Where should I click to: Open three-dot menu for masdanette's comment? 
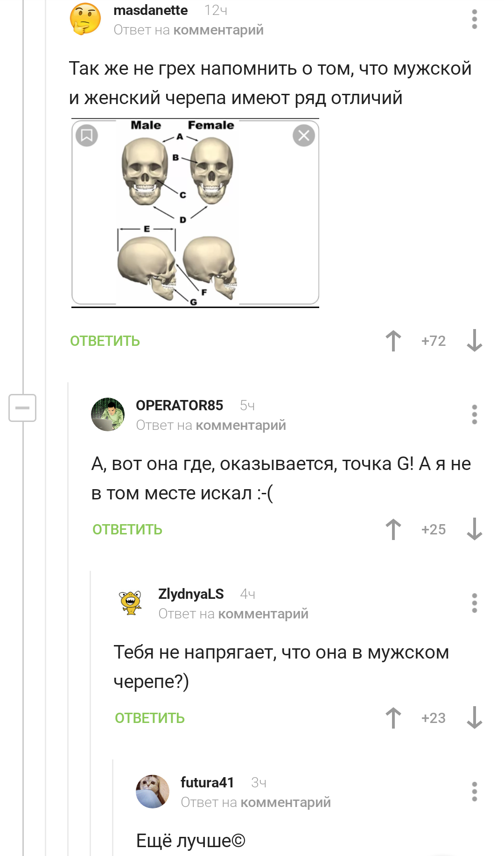coord(474,19)
